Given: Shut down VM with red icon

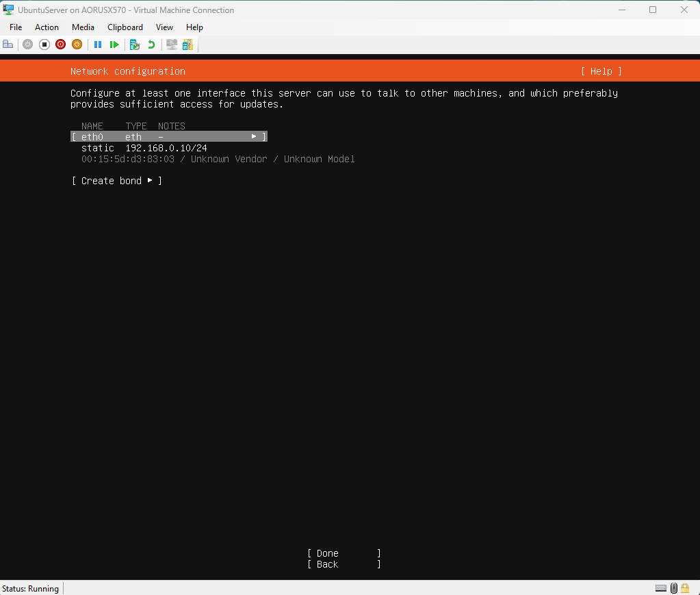Looking at the screenshot, I should pyautogui.click(x=61, y=45).
